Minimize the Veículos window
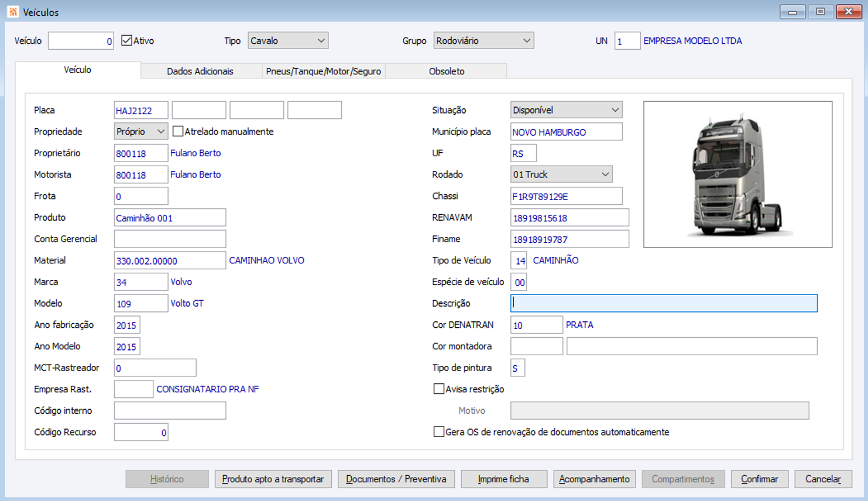 point(792,12)
